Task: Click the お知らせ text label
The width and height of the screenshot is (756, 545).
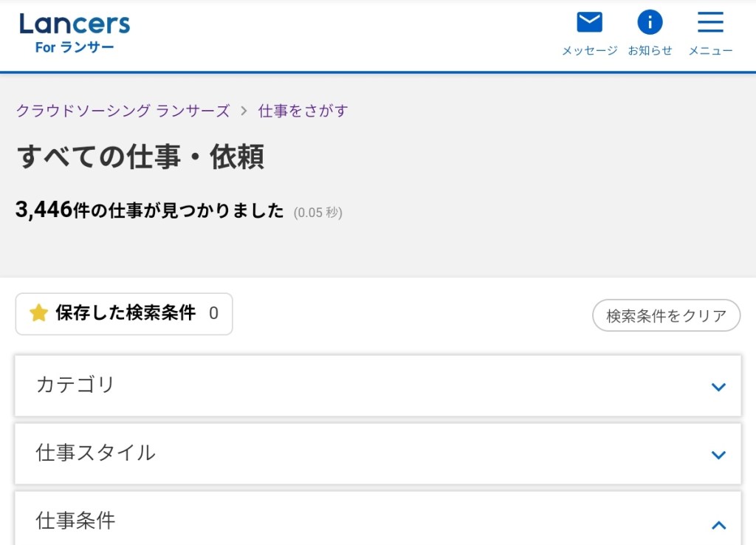Action: [x=650, y=51]
